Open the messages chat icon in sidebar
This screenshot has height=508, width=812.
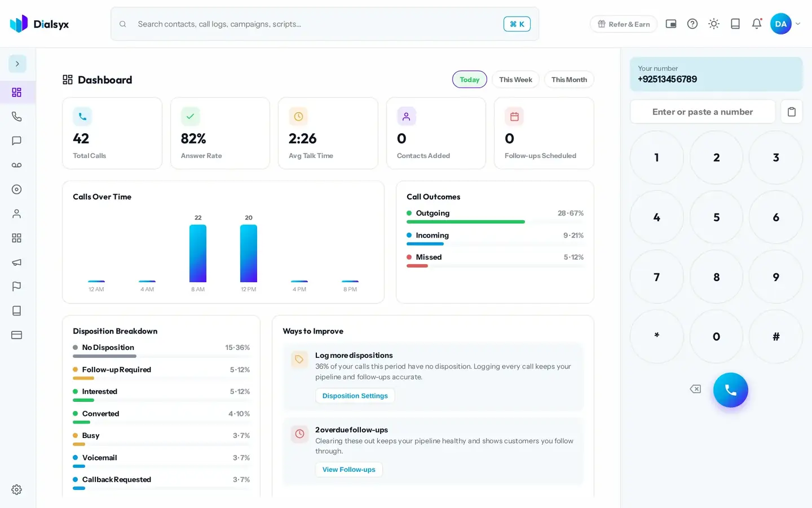click(x=16, y=141)
